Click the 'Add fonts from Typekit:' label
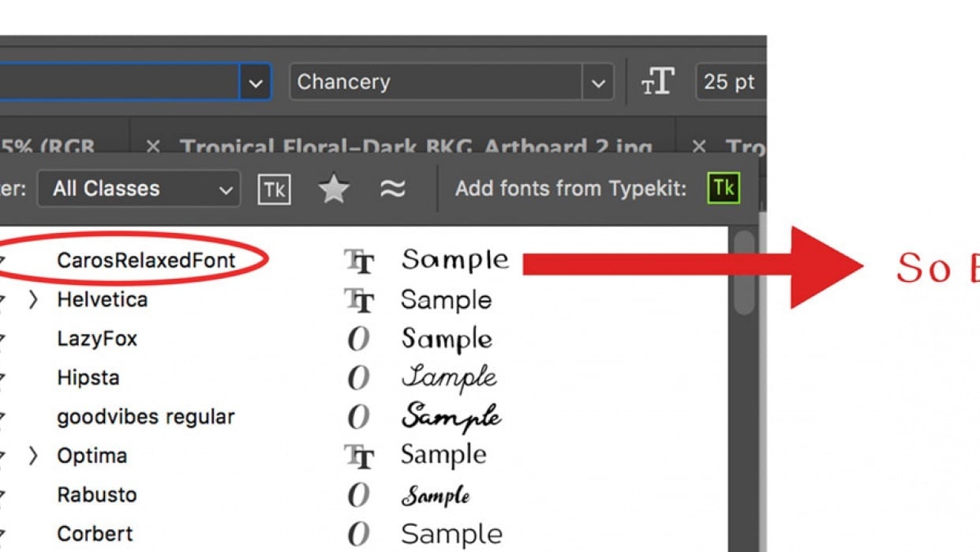Viewport: 980px width, 552px height. click(571, 189)
